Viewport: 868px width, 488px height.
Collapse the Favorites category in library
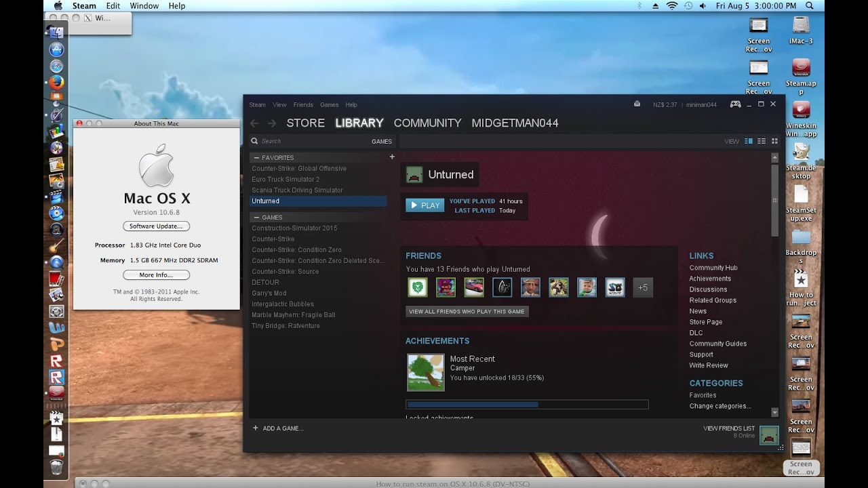(x=256, y=158)
